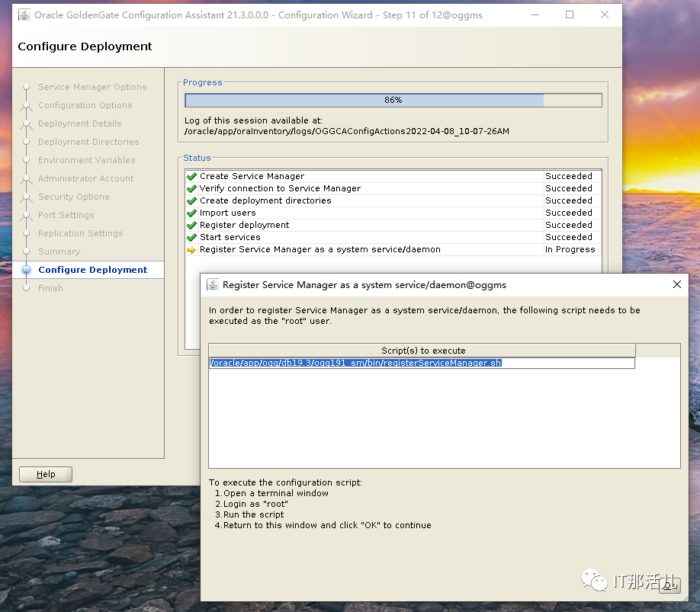700x612 pixels.
Task: Click green check beside Create deployment directories
Action: click(x=191, y=200)
